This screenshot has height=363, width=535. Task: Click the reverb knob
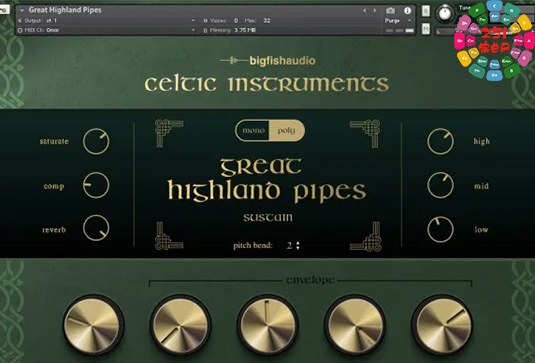point(96,228)
